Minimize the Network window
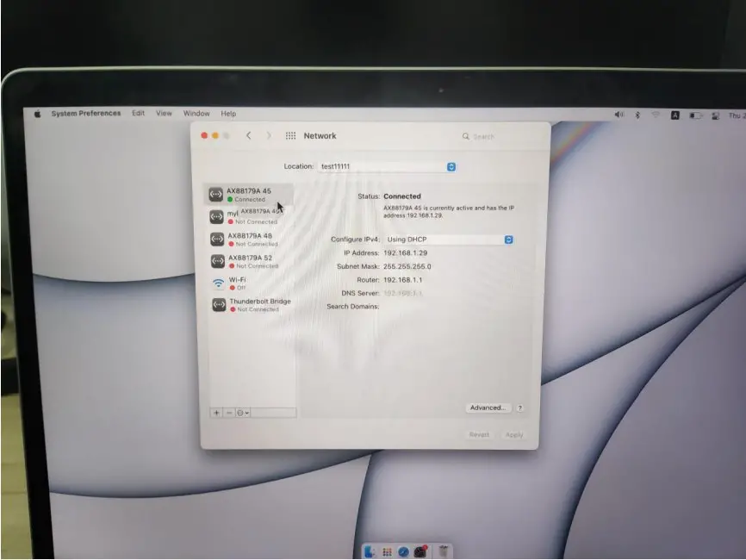This screenshot has width=746, height=560. (215, 135)
